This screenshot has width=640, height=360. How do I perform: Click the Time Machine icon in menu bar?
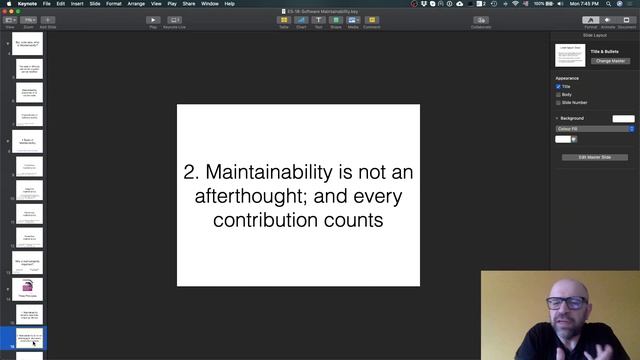coord(494,4)
